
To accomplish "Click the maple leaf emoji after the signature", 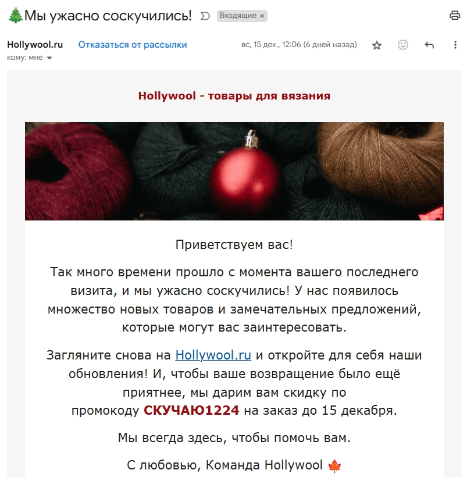I will [334, 466].
